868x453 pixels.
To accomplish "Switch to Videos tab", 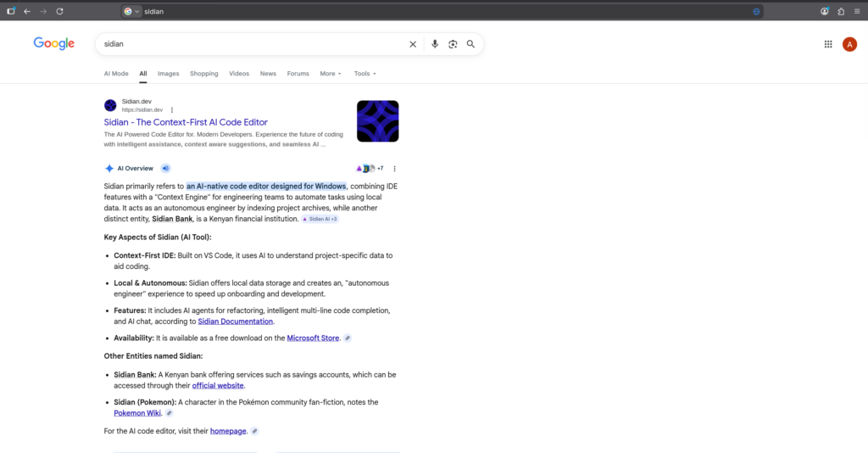I will pyautogui.click(x=239, y=74).
